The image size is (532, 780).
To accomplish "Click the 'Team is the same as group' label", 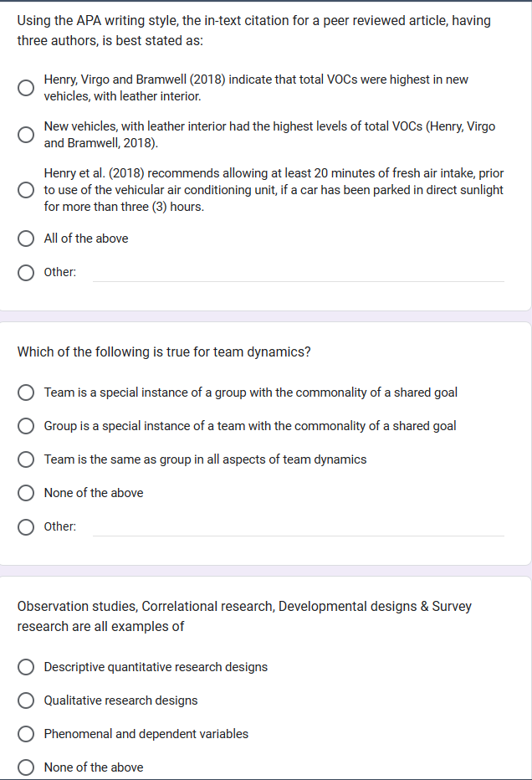I will [205, 459].
